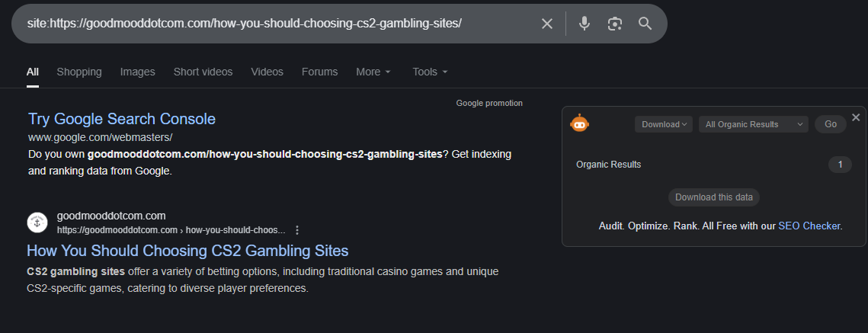Click the orange robot extension logo

[x=580, y=123]
